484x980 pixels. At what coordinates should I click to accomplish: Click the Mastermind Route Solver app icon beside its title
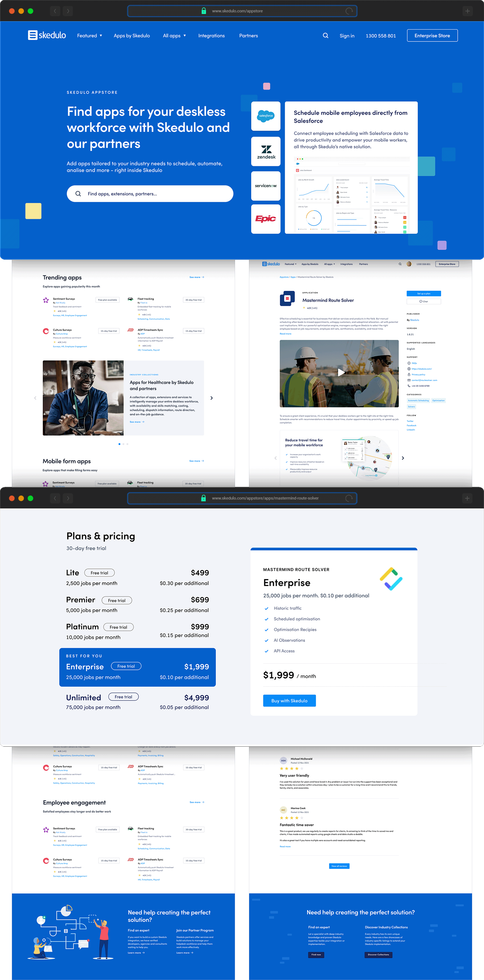pyautogui.click(x=287, y=298)
